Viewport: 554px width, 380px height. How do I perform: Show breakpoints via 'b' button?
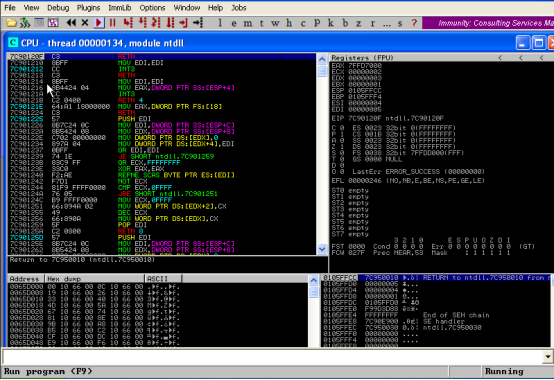(345, 23)
